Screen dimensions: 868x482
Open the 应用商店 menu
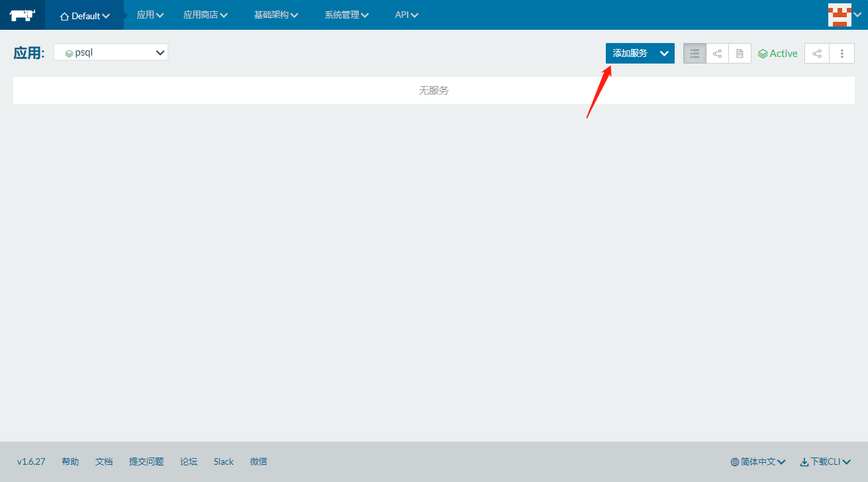click(x=206, y=15)
